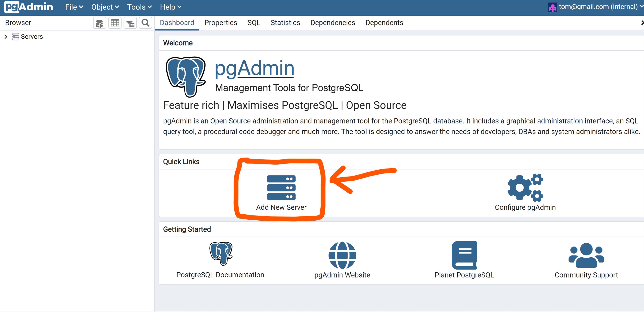Click the Add New Server icon
The image size is (644, 312).
[281, 188]
